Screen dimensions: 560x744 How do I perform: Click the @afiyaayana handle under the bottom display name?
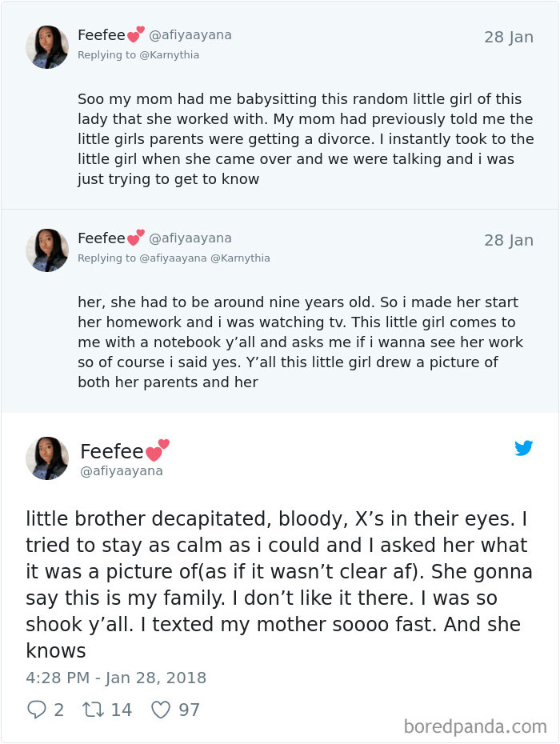click(x=120, y=471)
